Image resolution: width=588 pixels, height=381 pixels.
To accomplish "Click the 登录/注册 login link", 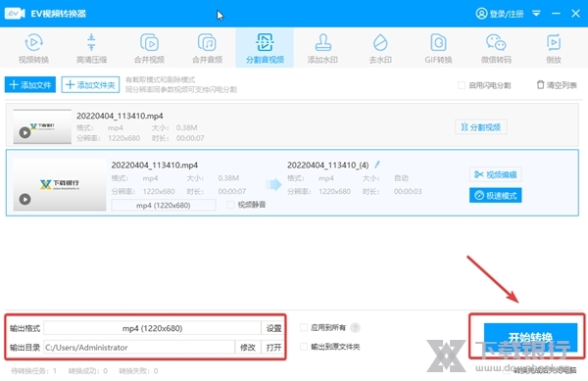I will point(500,14).
